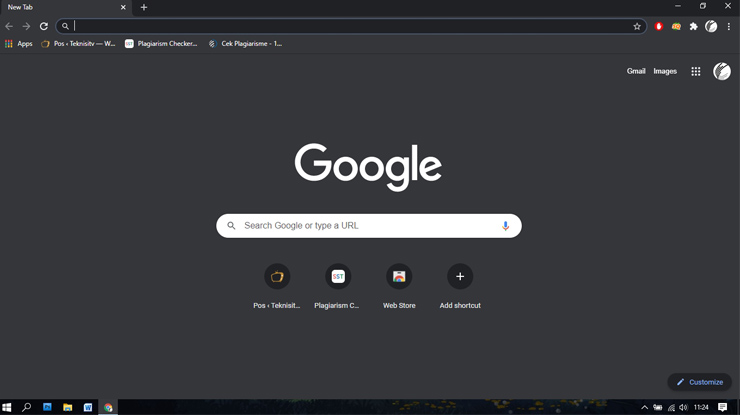Screen dimensions: 740x415
Task: Open the clock showing 11:24
Action: tap(701, 407)
